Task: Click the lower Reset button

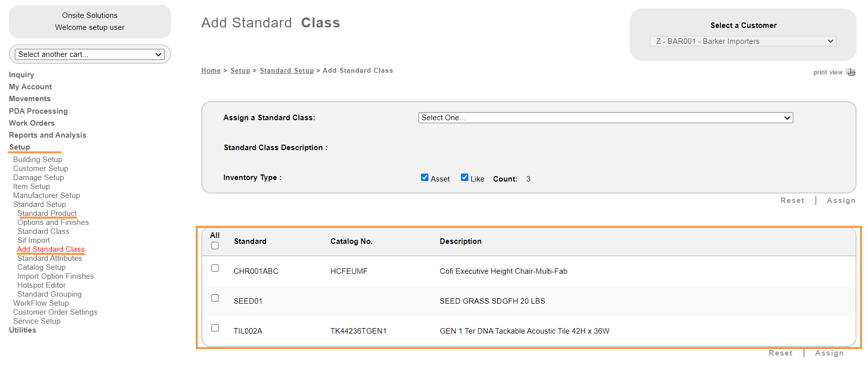Action: pyautogui.click(x=780, y=353)
